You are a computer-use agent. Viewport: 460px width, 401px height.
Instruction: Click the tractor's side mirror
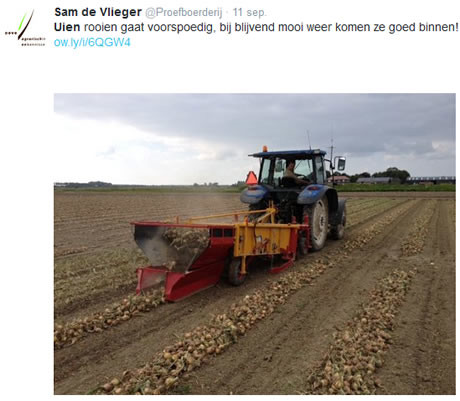(x=341, y=164)
